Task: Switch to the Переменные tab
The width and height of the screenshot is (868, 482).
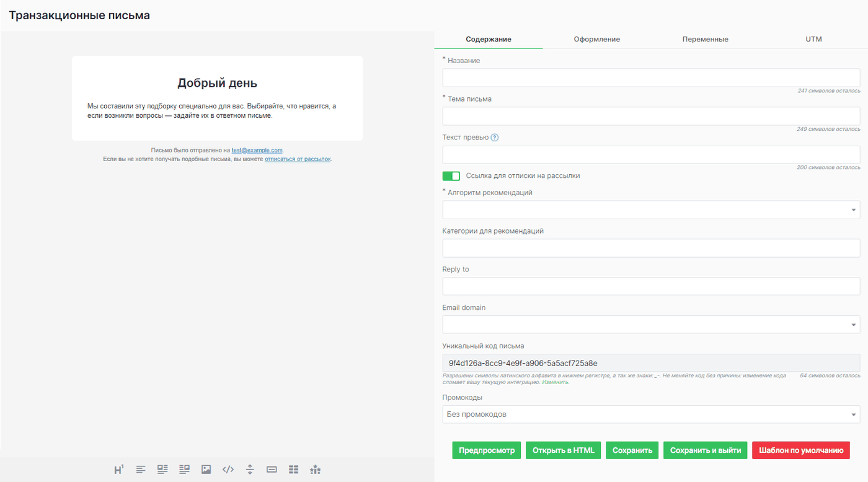Action: click(706, 39)
